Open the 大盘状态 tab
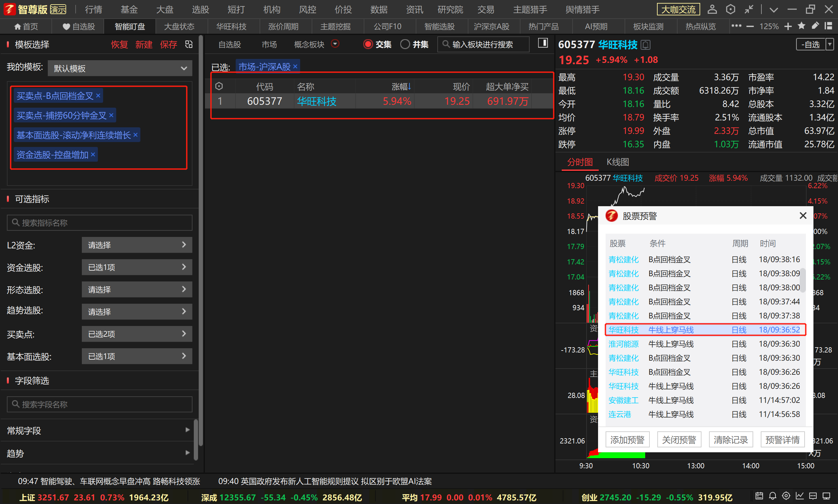 [179, 26]
